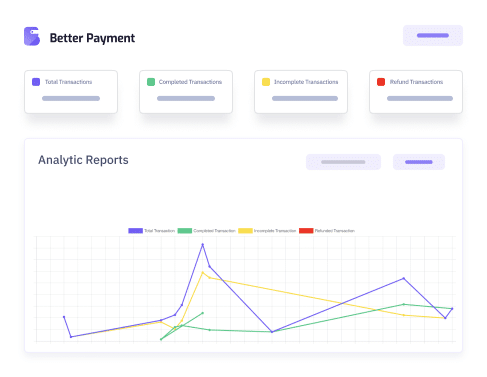Click the yellow Incomplete Transactions square icon

266,82
